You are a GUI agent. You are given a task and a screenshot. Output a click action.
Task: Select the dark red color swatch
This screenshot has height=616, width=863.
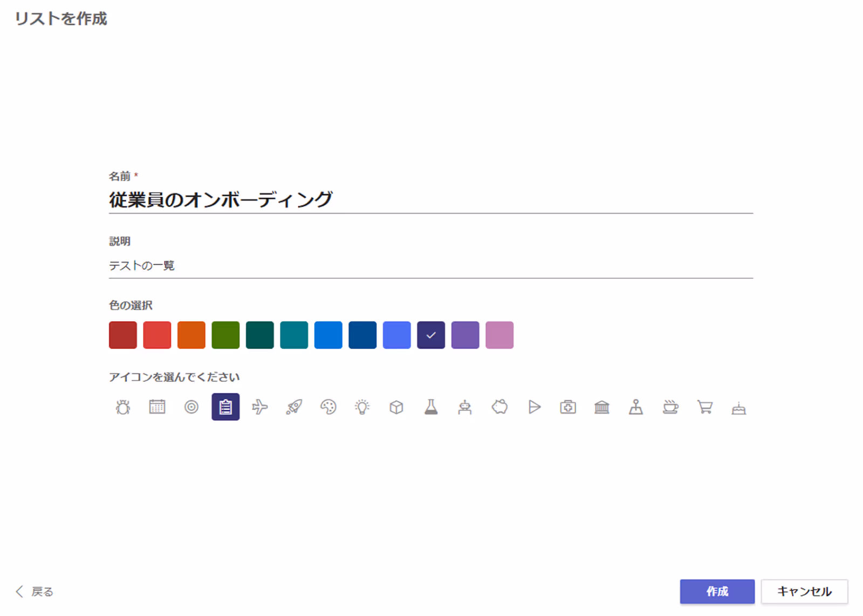[x=123, y=335]
